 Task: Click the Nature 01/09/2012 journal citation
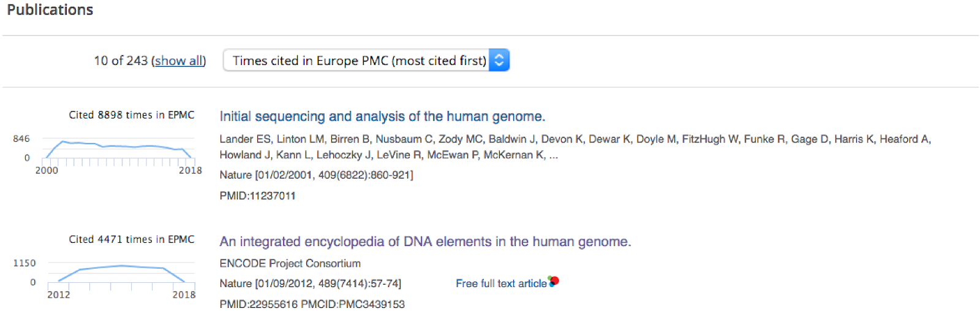coord(310,283)
